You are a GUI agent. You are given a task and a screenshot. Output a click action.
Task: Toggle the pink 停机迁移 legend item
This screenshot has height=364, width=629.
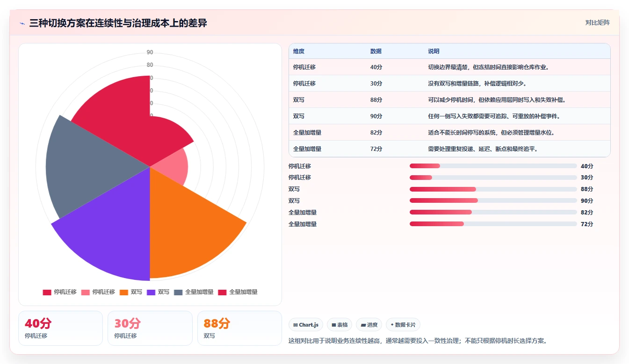(x=98, y=292)
